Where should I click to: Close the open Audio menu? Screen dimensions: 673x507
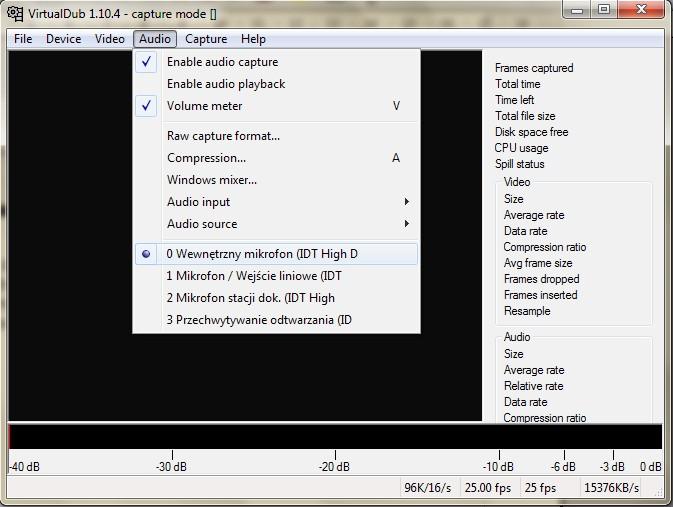pos(155,39)
